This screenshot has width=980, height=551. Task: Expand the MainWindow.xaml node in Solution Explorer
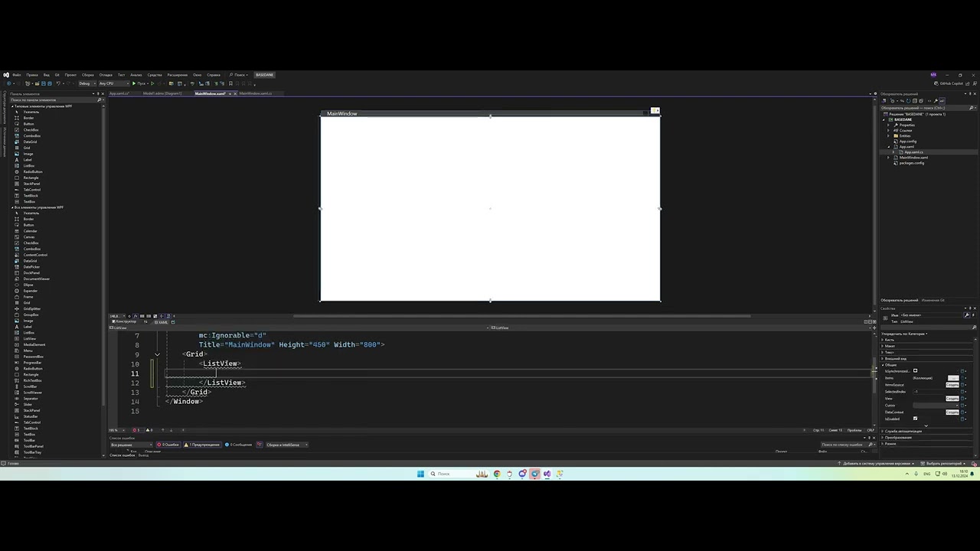tap(888, 157)
